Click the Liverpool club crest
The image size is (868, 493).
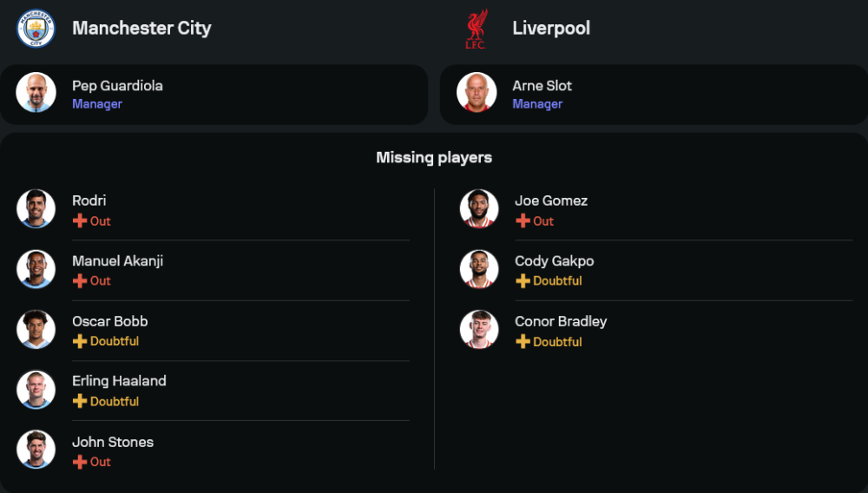pyautogui.click(x=476, y=29)
